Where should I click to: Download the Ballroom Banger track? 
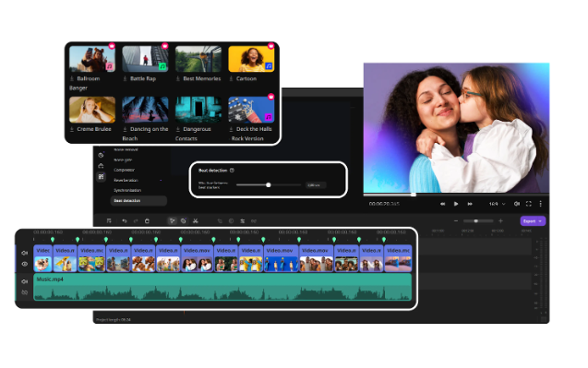click(72, 78)
